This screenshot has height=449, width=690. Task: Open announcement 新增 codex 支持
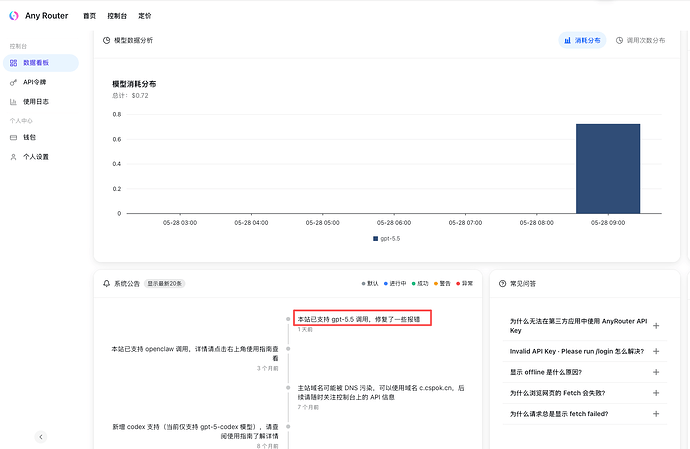click(x=195, y=431)
